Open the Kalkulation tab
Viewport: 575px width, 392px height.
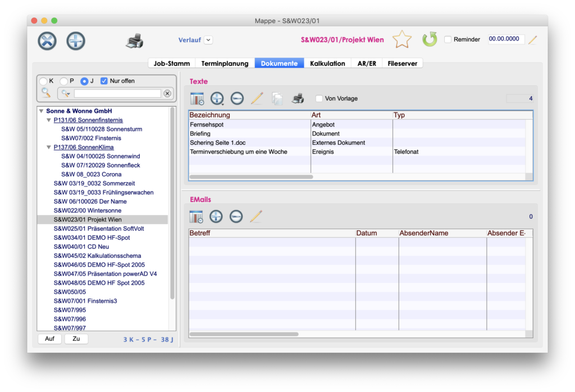(x=327, y=63)
